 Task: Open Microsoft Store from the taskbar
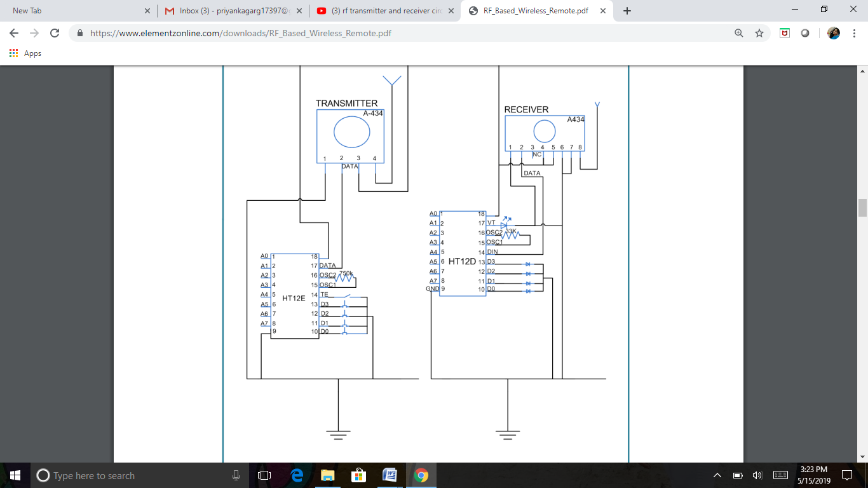coord(358,475)
